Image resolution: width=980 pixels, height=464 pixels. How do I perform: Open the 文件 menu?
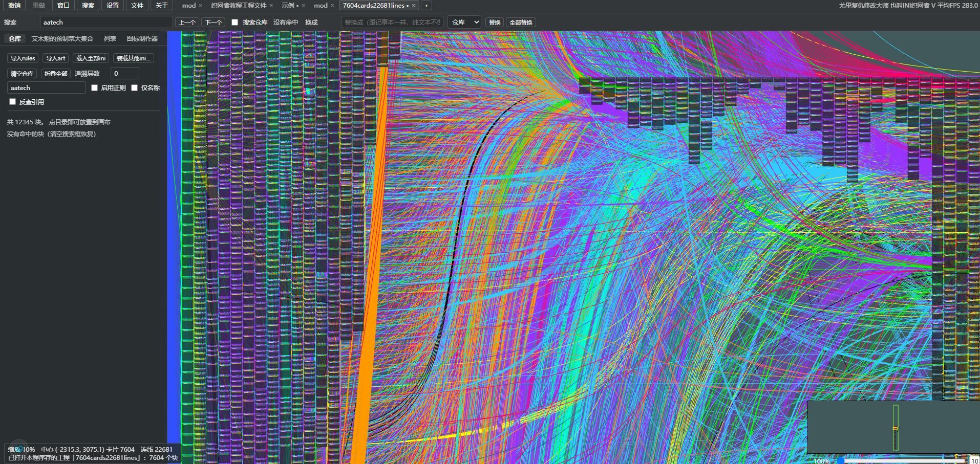137,6
